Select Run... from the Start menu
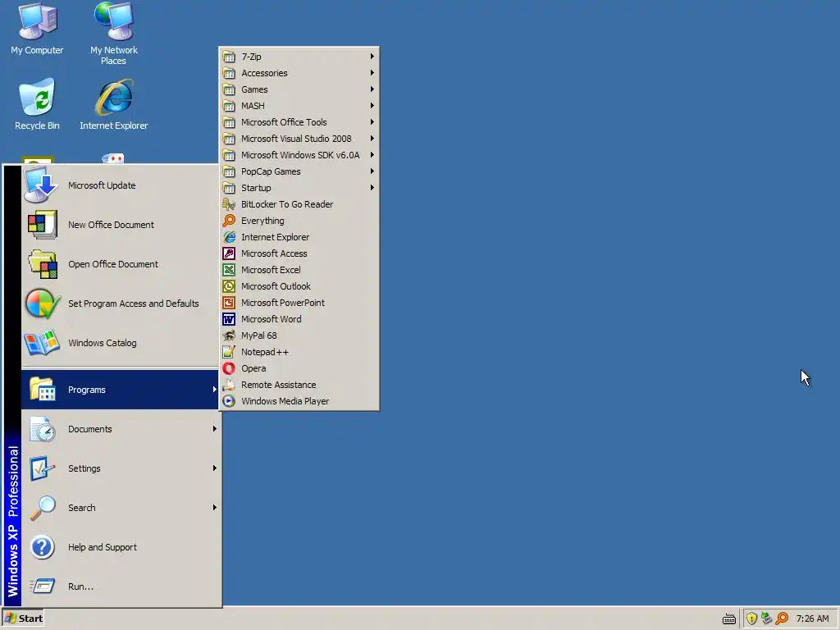 click(120, 587)
